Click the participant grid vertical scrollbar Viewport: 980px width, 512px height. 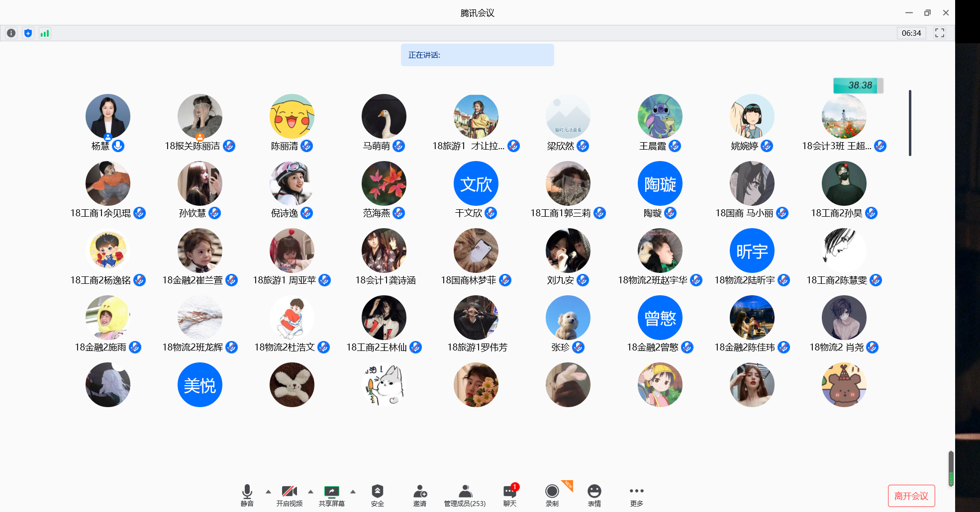pyautogui.click(x=910, y=123)
